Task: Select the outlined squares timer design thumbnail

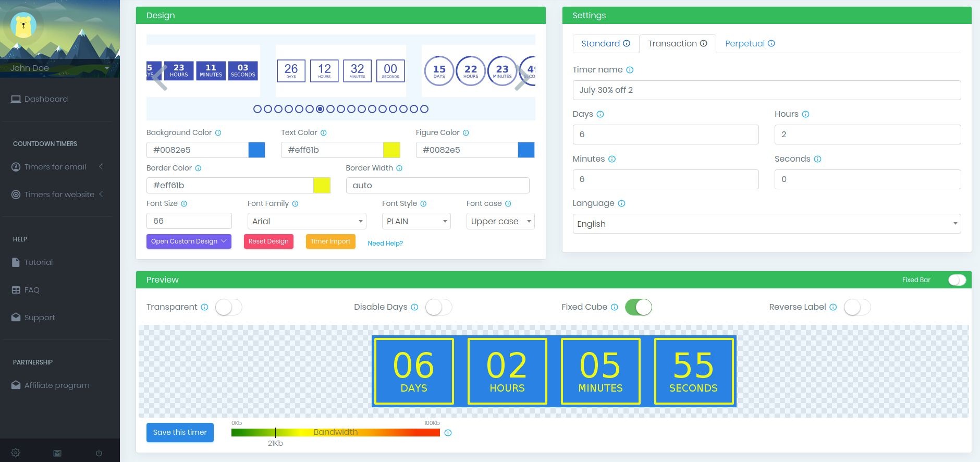Action: [x=341, y=71]
